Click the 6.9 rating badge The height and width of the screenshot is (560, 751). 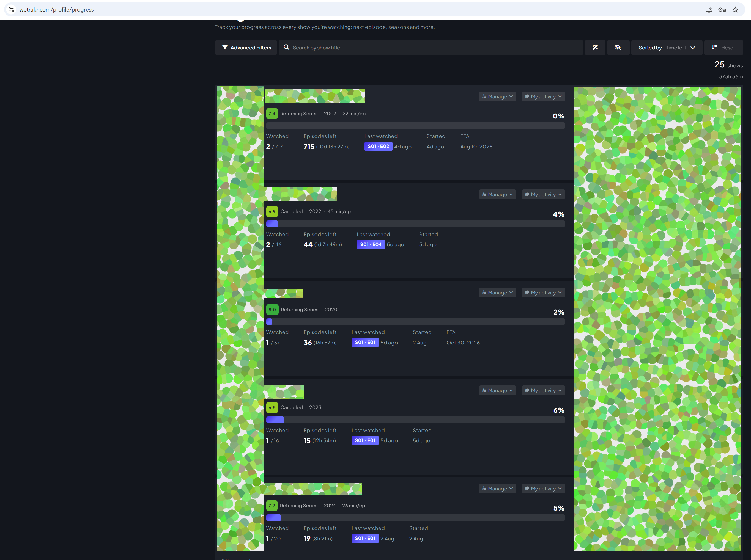click(x=272, y=211)
